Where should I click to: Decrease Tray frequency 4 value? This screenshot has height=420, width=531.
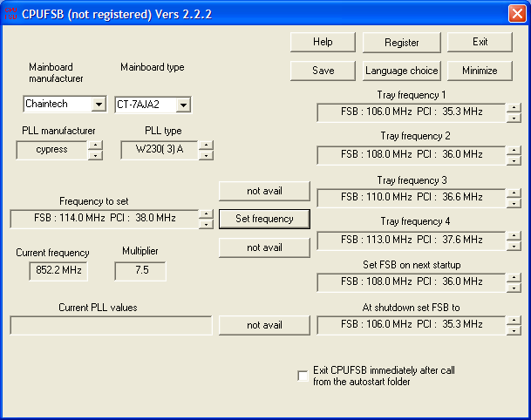click(514, 246)
